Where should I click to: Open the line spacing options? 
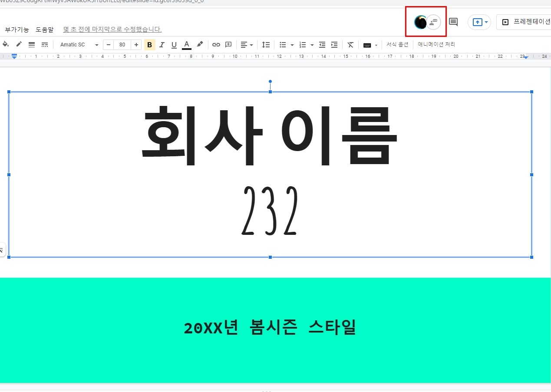[266, 44]
